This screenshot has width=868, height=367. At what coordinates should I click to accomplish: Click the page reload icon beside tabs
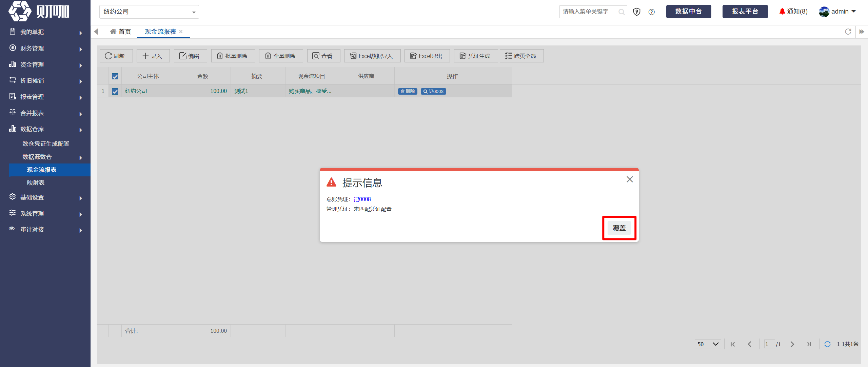coord(848,32)
